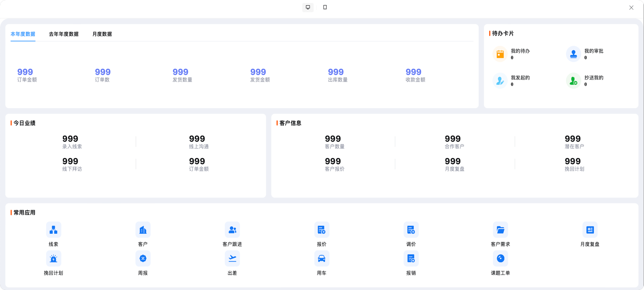Image resolution: width=644 pixels, height=290 pixels.
Task: Open the 用车 car icon
Action: point(322,259)
